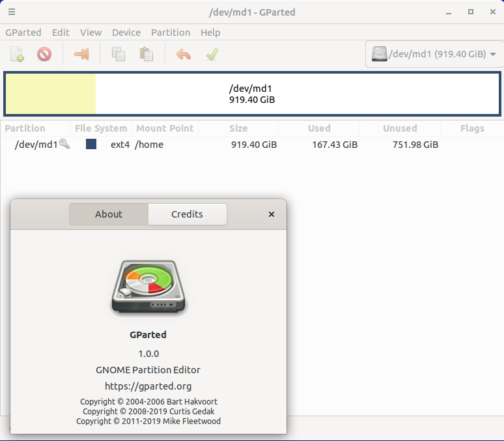This screenshot has width=504, height=441.
Task: Open the hamburger window menu
Action: click(12, 12)
